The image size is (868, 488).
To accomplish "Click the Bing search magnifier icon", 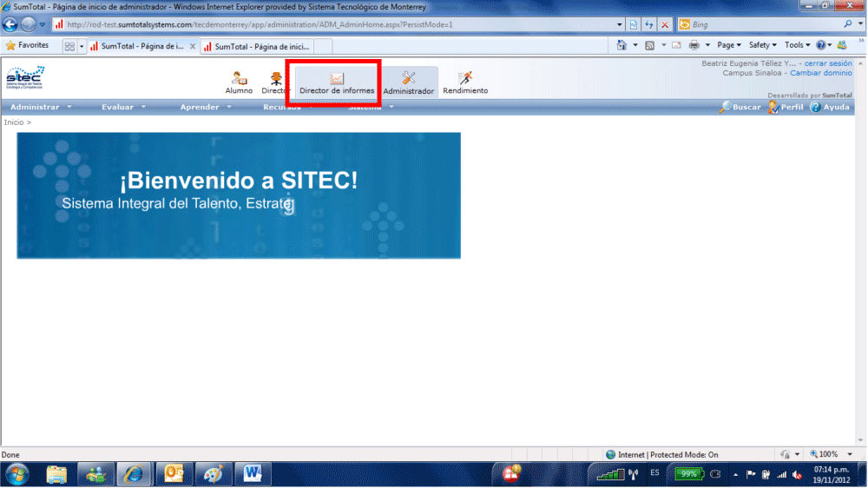I will click(x=847, y=24).
